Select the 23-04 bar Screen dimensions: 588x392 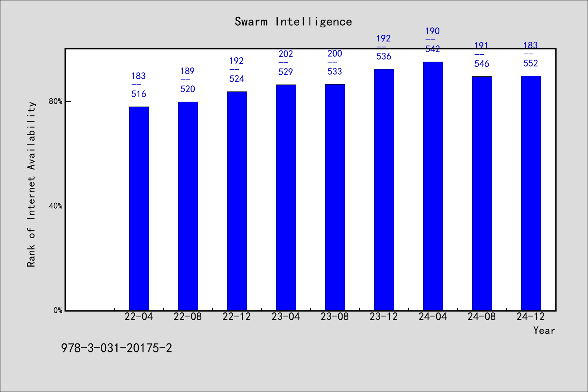coord(286,198)
